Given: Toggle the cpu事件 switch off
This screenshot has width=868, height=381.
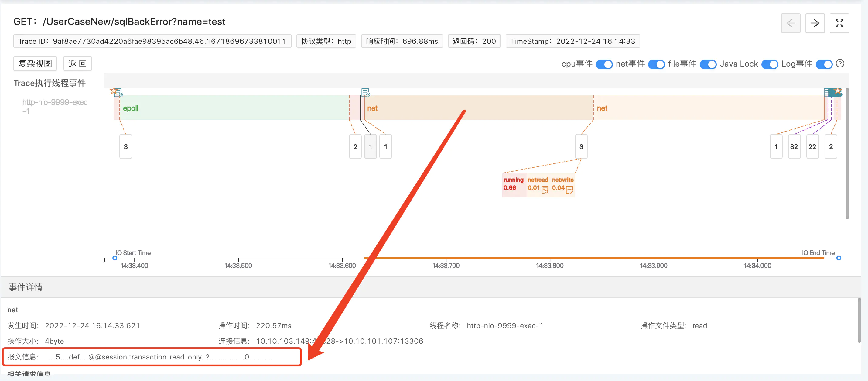Looking at the screenshot, I should 604,64.
